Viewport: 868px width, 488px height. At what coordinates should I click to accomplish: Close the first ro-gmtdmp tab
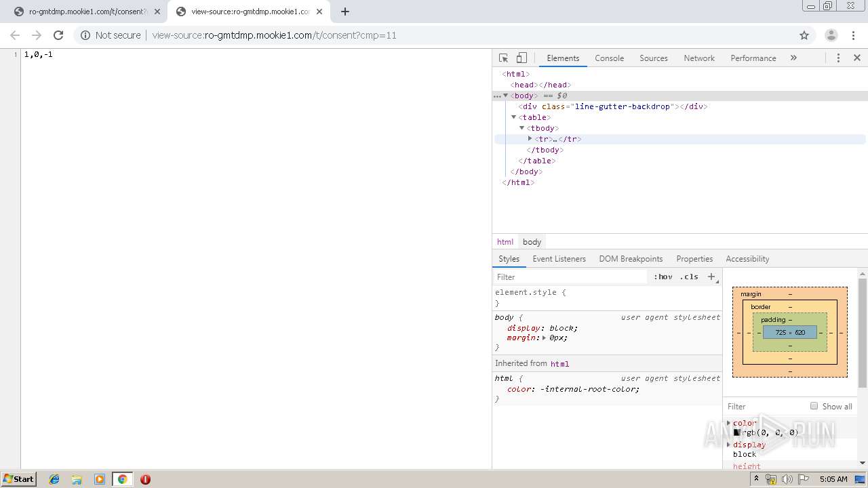point(157,12)
